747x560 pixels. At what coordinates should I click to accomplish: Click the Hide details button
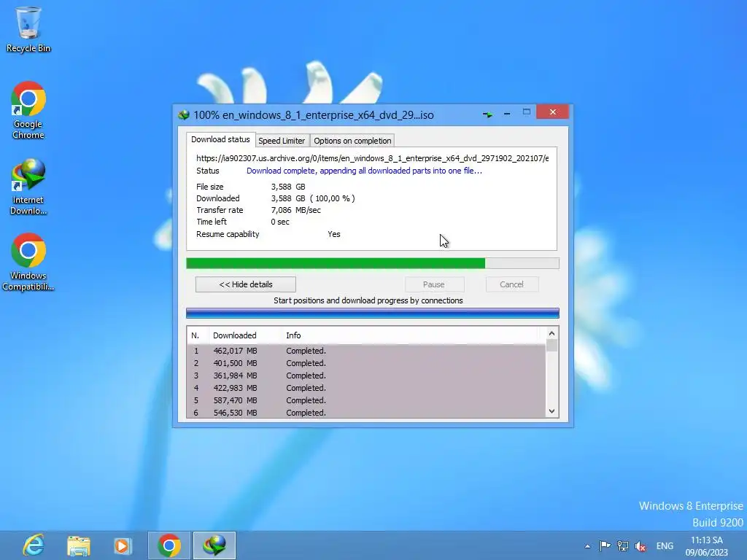tap(246, 284)
